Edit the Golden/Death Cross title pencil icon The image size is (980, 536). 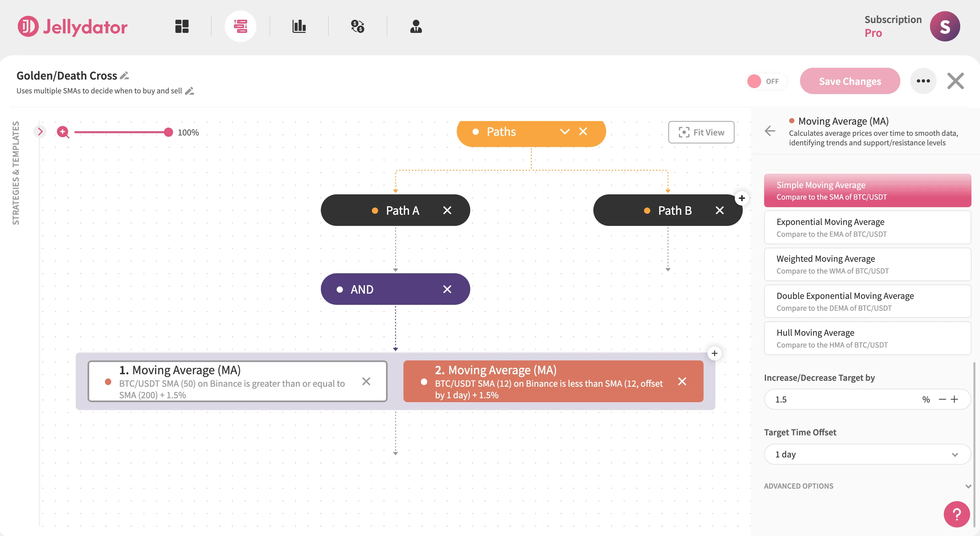[124, 76]
